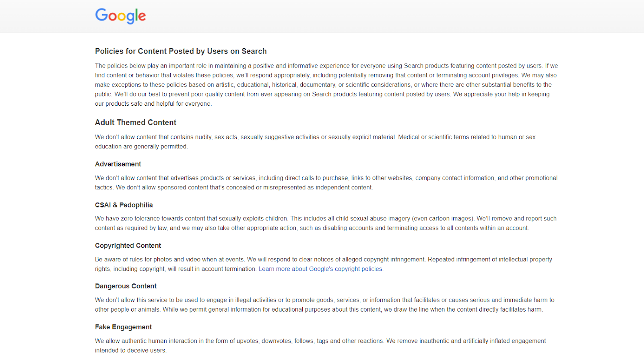The height and width of the screenshot is (357, 644).
Task: Click paragraph starting 'We have zero tolerance'
Action: [x=326, y=223]
